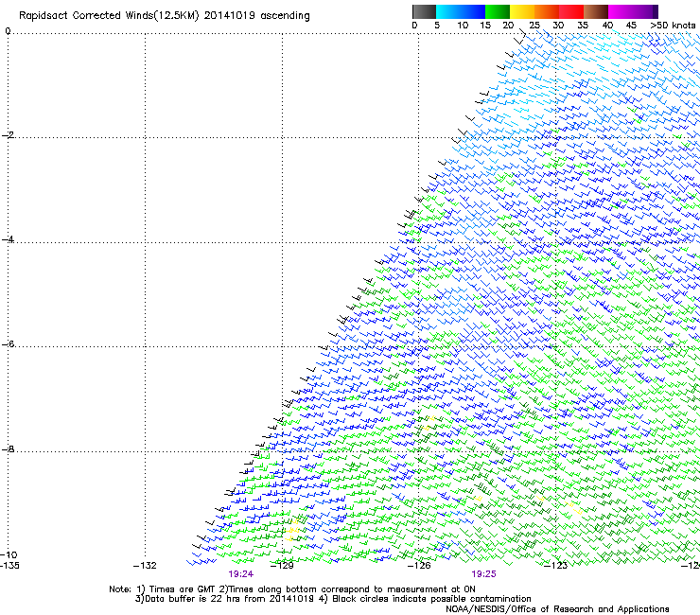Click the 'Data buffer is 22 hrs' note
Viewport: 700px width, 615px height.
(x=333, y=599)
